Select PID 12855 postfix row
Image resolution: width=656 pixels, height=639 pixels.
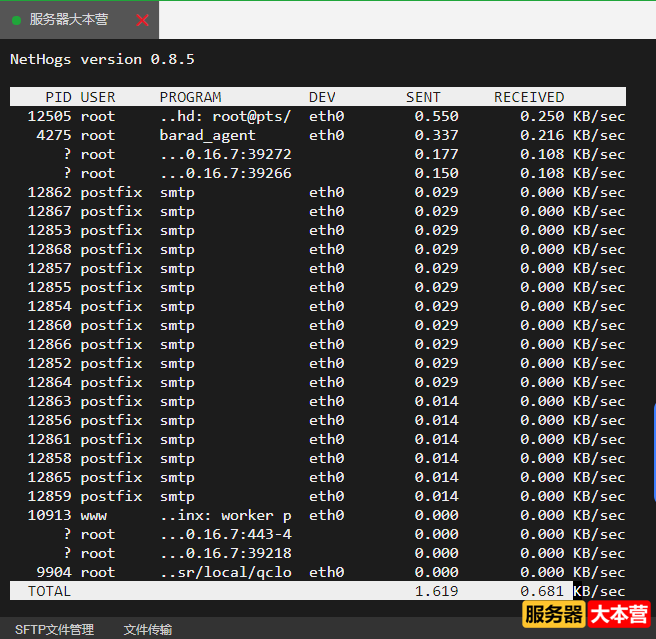318,287
